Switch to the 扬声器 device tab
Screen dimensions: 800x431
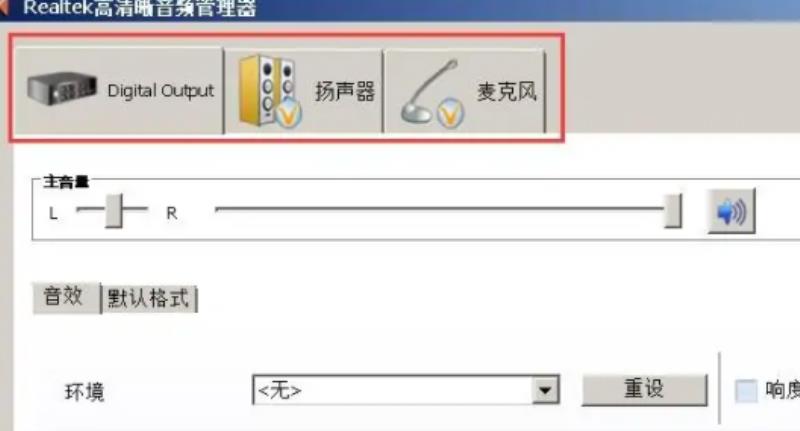point(304,90)
